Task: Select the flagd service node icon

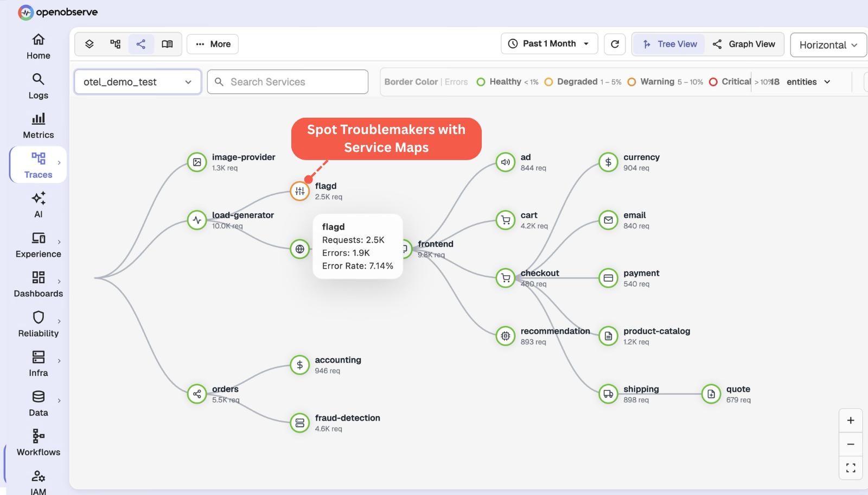Action: (x=300, y=191)
